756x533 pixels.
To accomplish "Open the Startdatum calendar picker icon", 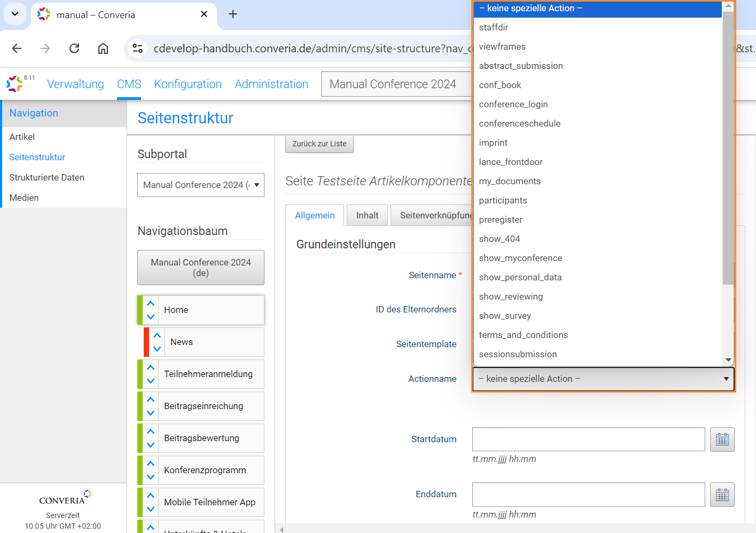I will tap(722, 439).
